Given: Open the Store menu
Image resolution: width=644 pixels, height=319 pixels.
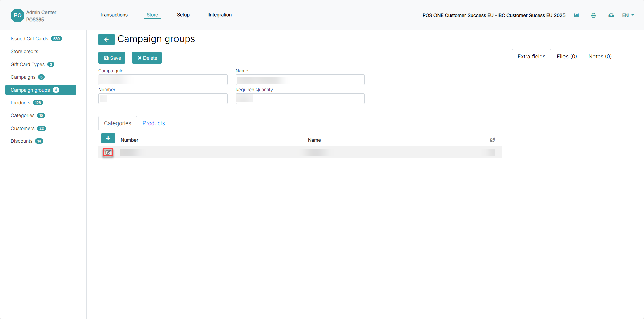Looking at the screenshot, I should click(152, 15).
